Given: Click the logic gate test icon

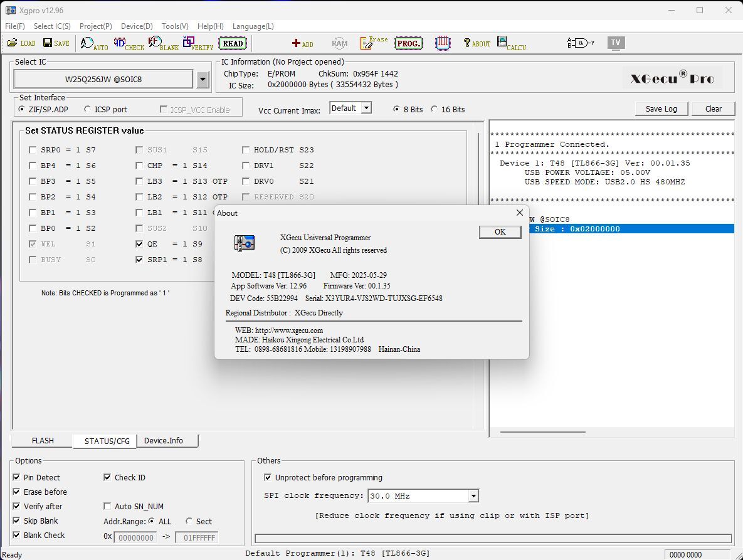Looking at the screenshot, I should coord(581,43).
